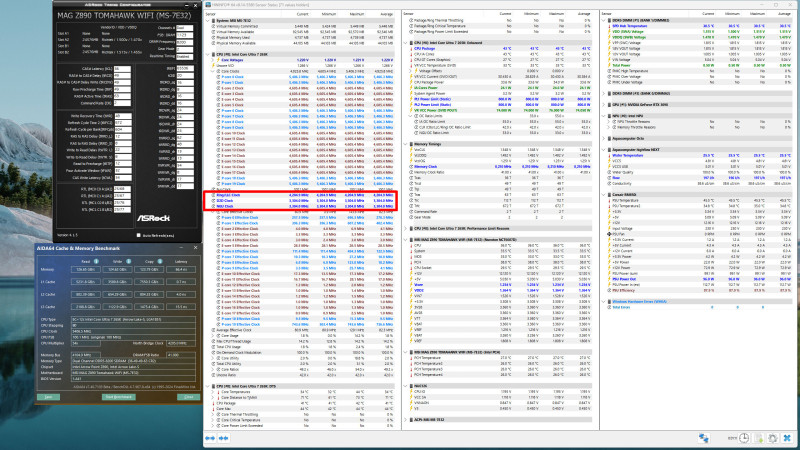
Task: Click Memory Read result field in AIDA64
Action: click(86, 269)
